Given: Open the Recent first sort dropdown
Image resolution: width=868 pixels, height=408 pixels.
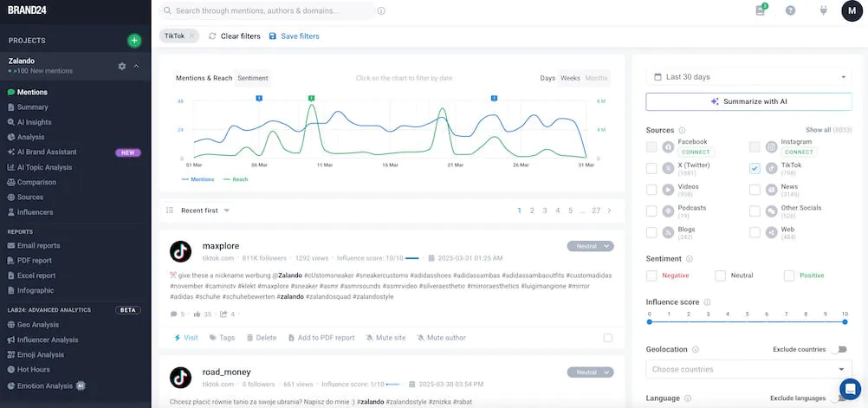Looking at the screenshot, I should [198, 210].
